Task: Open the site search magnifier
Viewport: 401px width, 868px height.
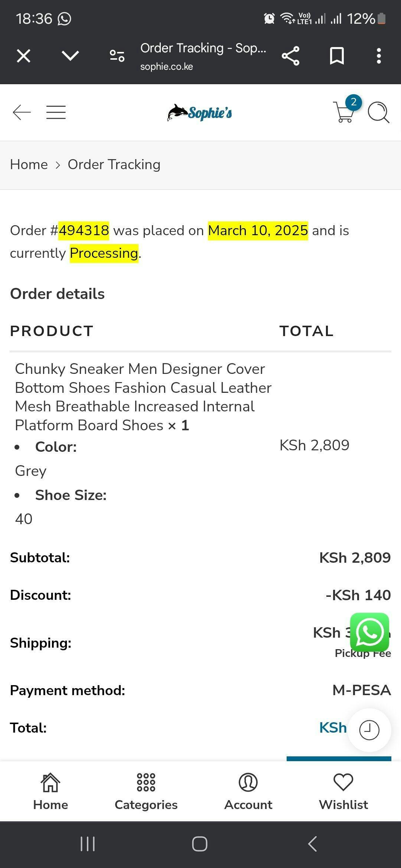Action: (378, 112)
